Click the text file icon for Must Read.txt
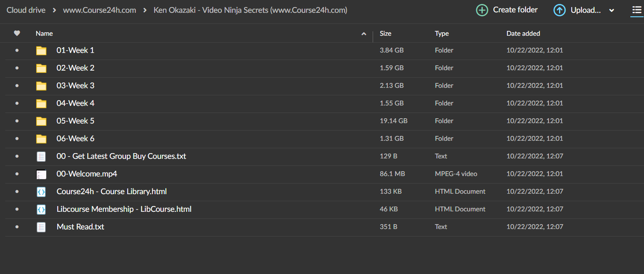The image size is (644, 274). pos(41,227)
